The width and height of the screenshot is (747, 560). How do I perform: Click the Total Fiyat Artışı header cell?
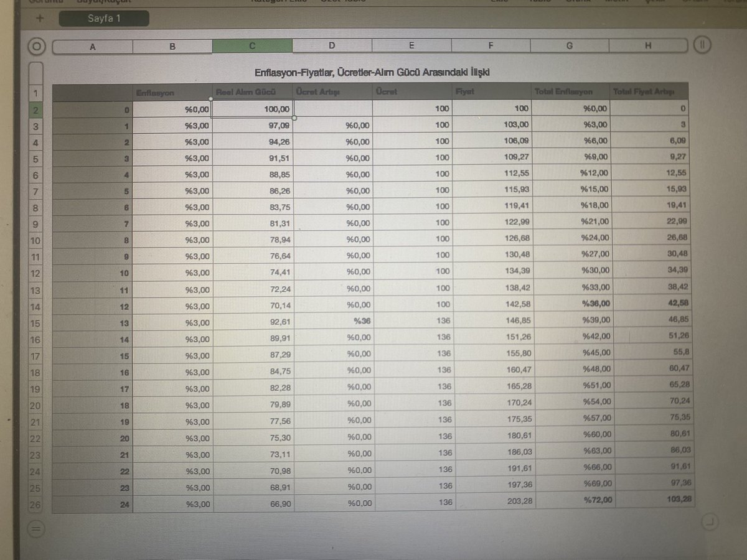click(649, 91)
